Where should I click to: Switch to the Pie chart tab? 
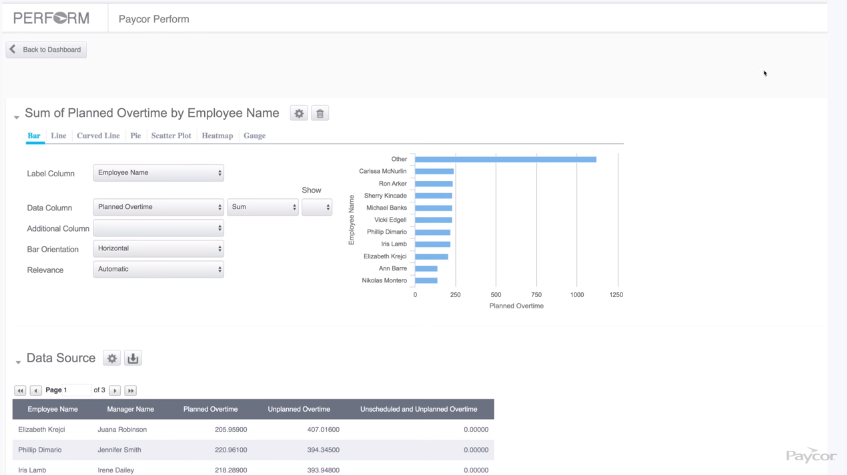coord(135,136)
